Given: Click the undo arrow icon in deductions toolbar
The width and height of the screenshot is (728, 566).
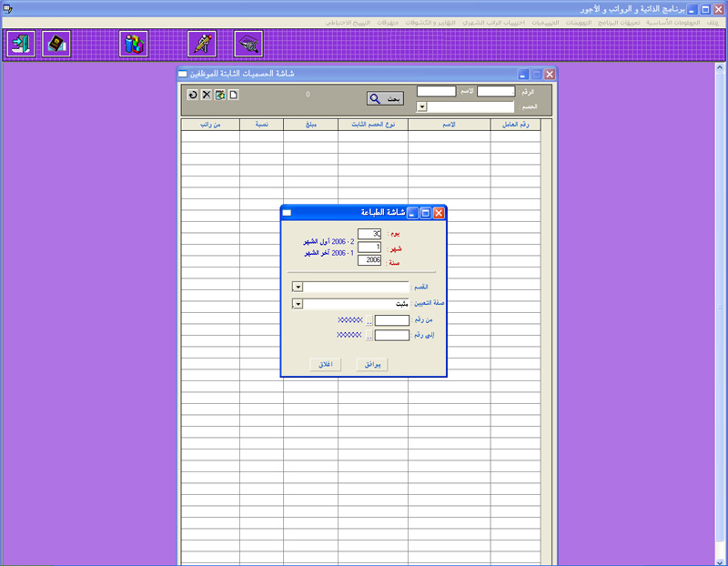Looking at the screenshot, I should pyautogui.click(x=192, y=95).
